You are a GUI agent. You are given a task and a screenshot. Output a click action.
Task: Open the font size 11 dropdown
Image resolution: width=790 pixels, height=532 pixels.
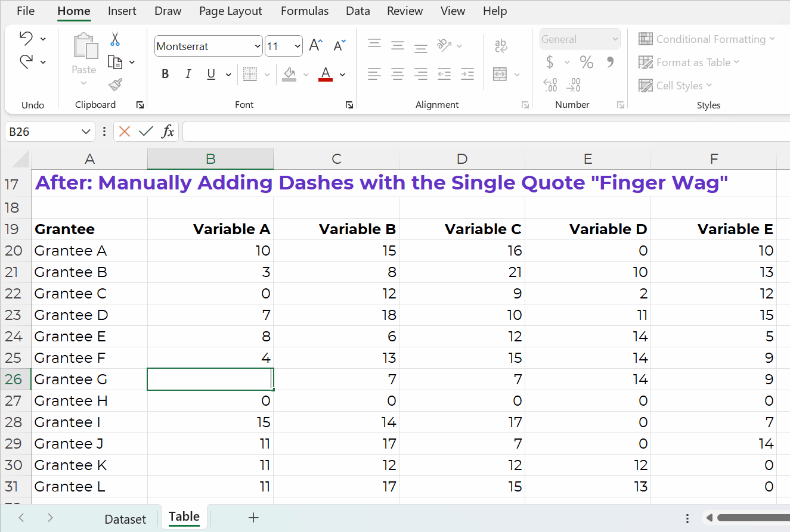[x=298, y=46]
